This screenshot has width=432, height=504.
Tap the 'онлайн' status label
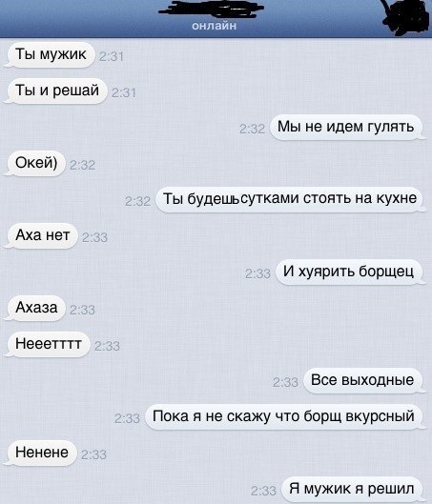pos(214,26)
